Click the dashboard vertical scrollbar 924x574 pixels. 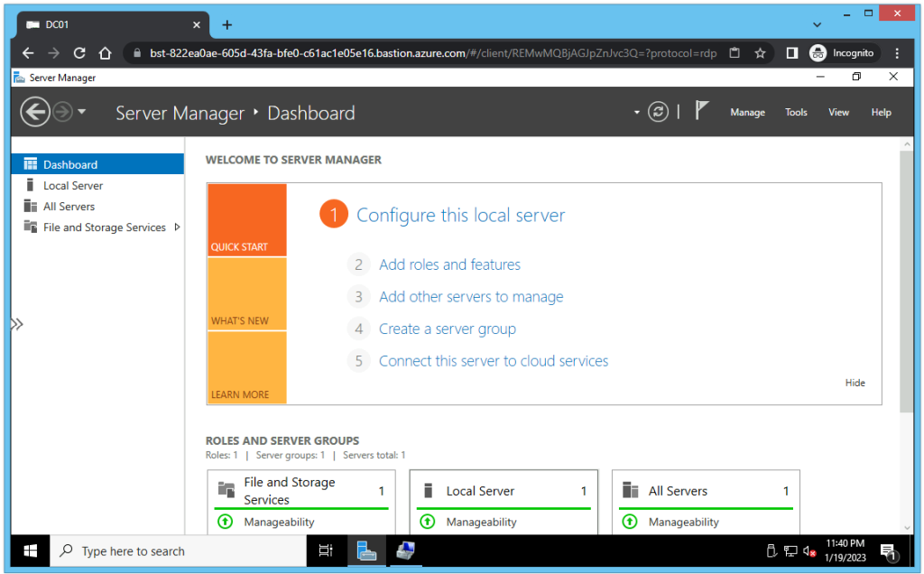click(x=906, y=282)
